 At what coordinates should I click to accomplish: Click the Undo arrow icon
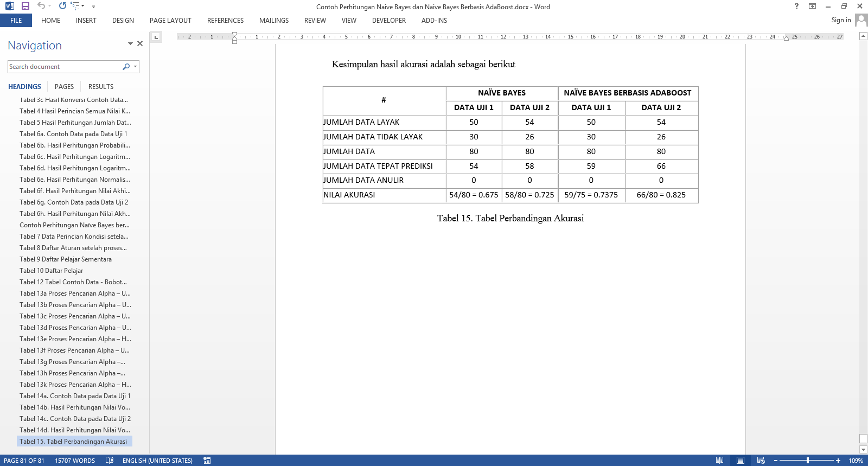41,6
